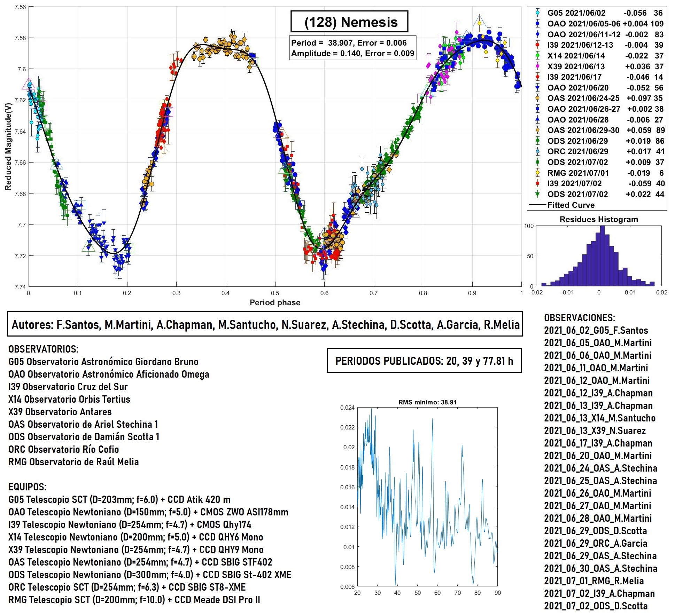This screenshot has width=675, height=616.
Task: Select the I39 Telescopio CMOS Qhy174 line
Action: [x=130, y=524]
